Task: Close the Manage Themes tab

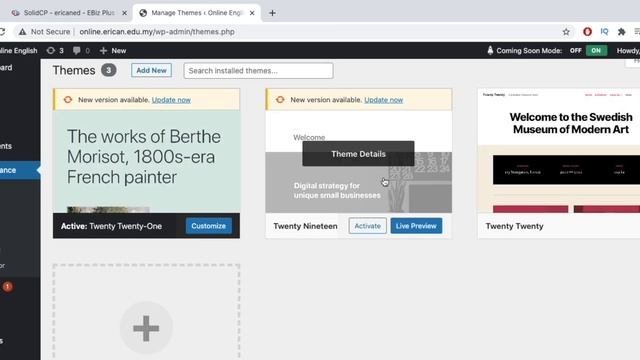Action: (x=252, y=13)
